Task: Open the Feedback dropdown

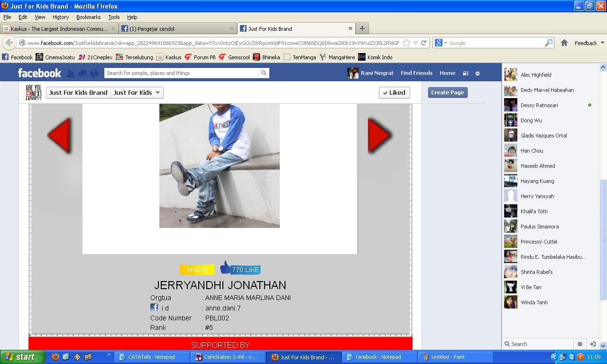Action: pos(589,43)
